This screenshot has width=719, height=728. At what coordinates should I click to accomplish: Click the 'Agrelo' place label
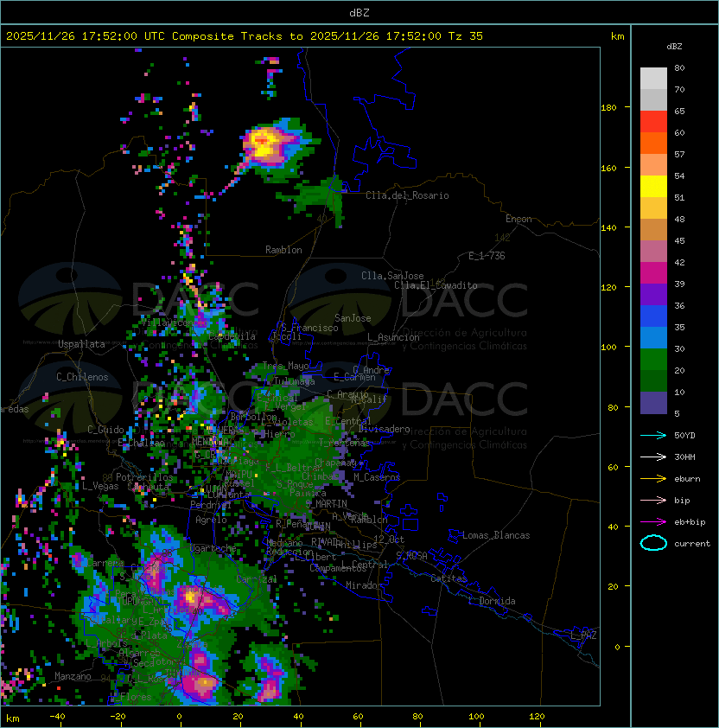click(x=211, y=520)
